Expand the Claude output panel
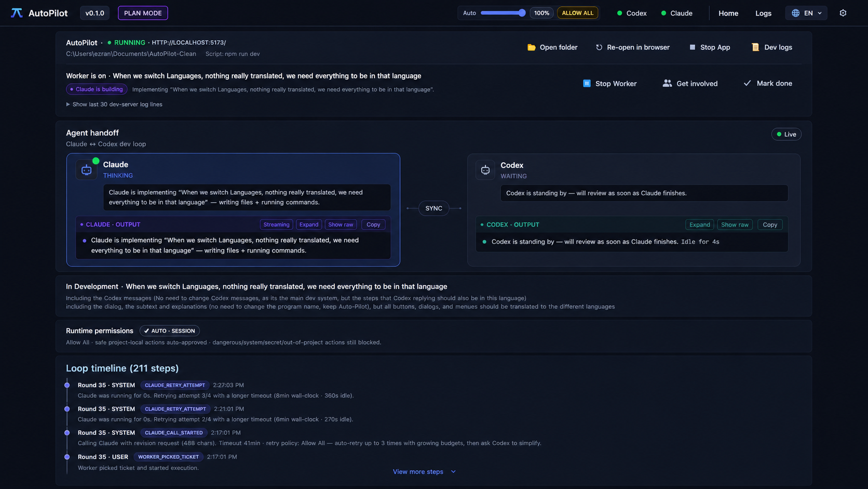This screenshot has height=489, width=868. [308, 224]
